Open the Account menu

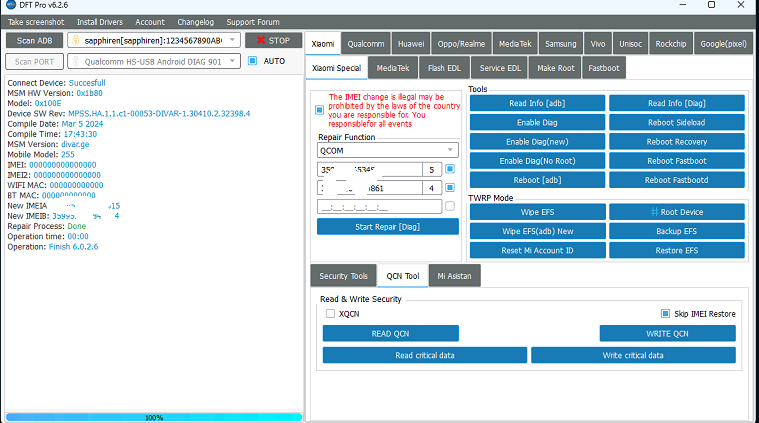point(150,22)
